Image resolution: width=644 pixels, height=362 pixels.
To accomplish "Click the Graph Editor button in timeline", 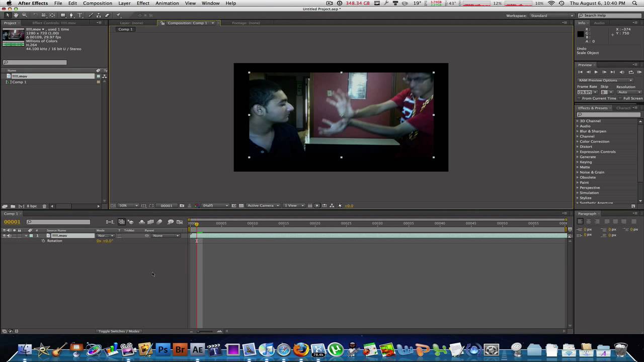I will [180, 222].
